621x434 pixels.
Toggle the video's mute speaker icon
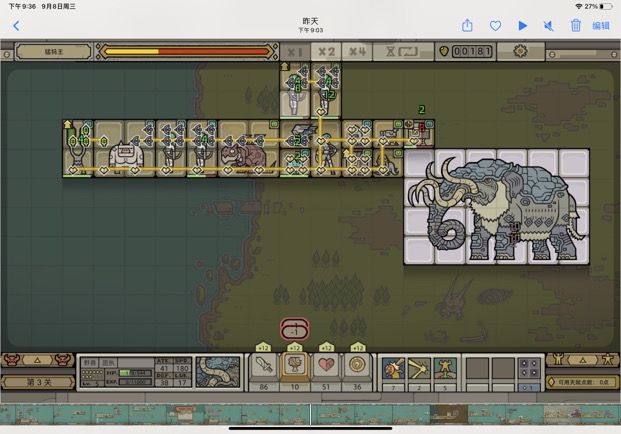(549, 26)
